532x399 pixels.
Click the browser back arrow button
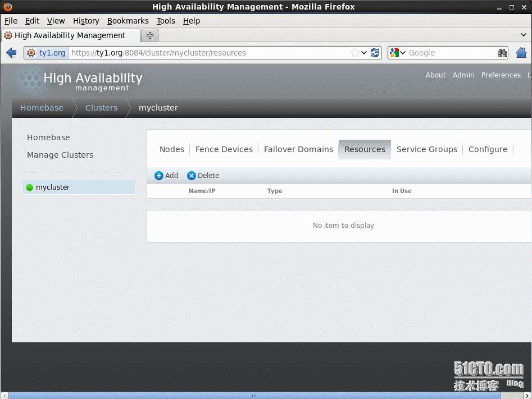(x=11, y=53)
